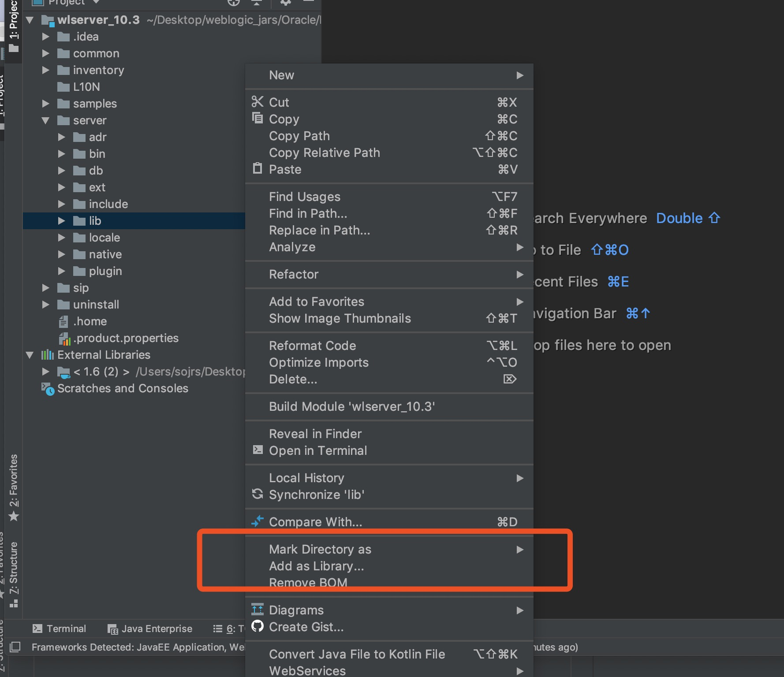Click the GitHub Create Gist icon
Viewport: 784px width, 677px height.
258,626
